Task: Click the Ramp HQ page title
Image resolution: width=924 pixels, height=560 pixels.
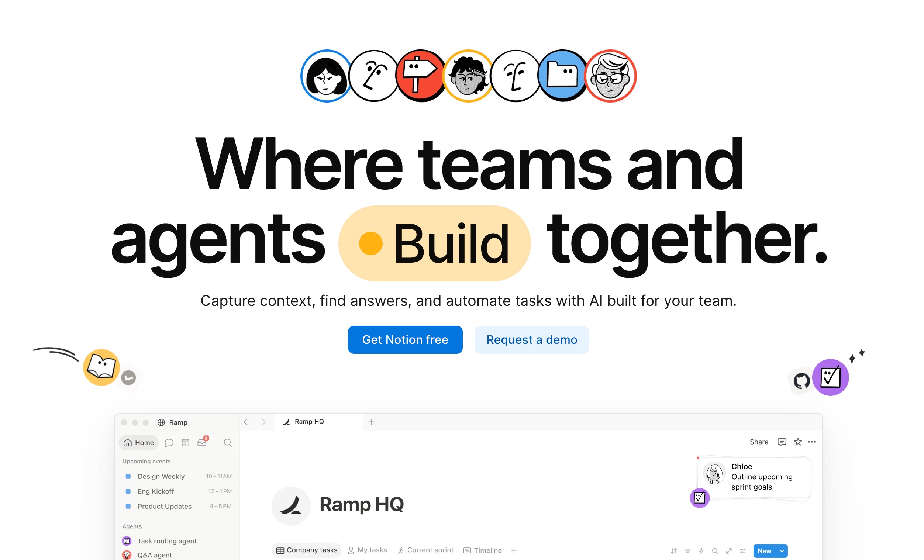Action: coord(362,505)
